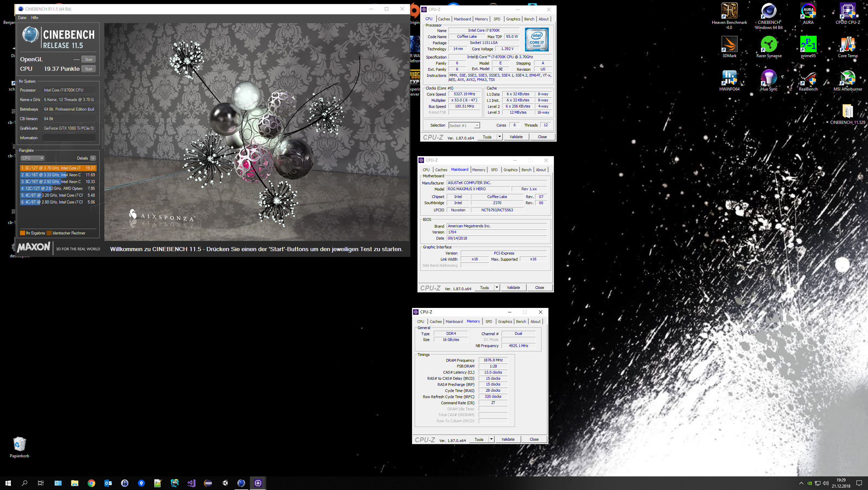
Task: Click Validate in CPU-Z Memory window
Action: point(508,439)
